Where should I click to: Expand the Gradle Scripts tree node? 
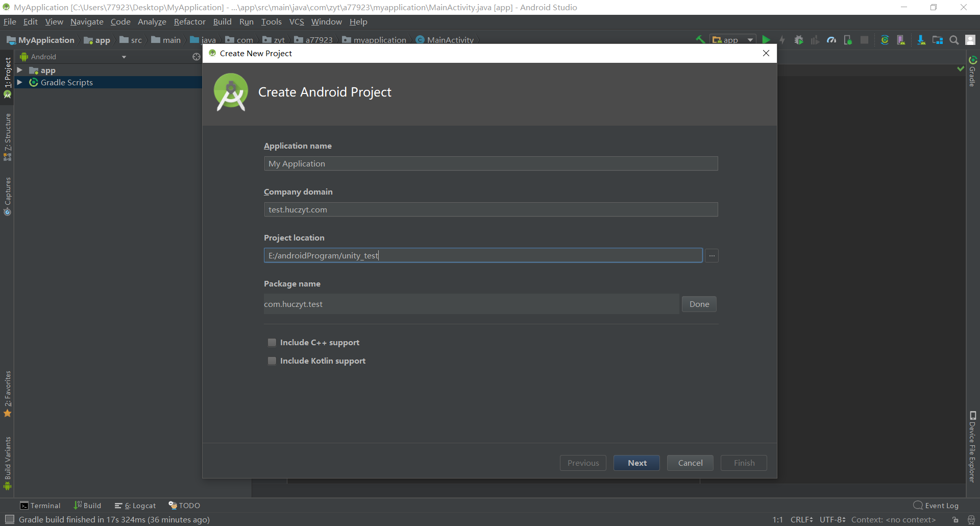[19, 82]
